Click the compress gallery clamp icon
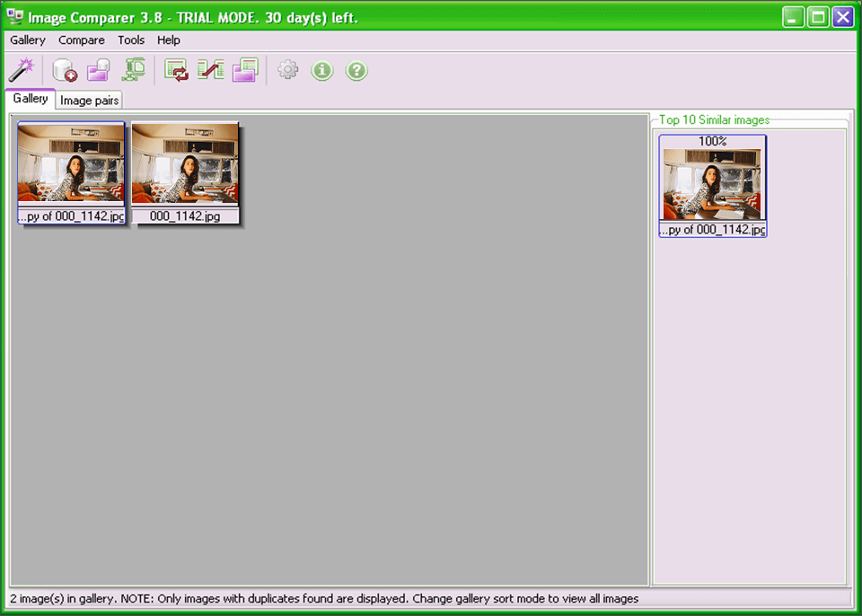Screen dimensions: 862x616 coord(134,70)
